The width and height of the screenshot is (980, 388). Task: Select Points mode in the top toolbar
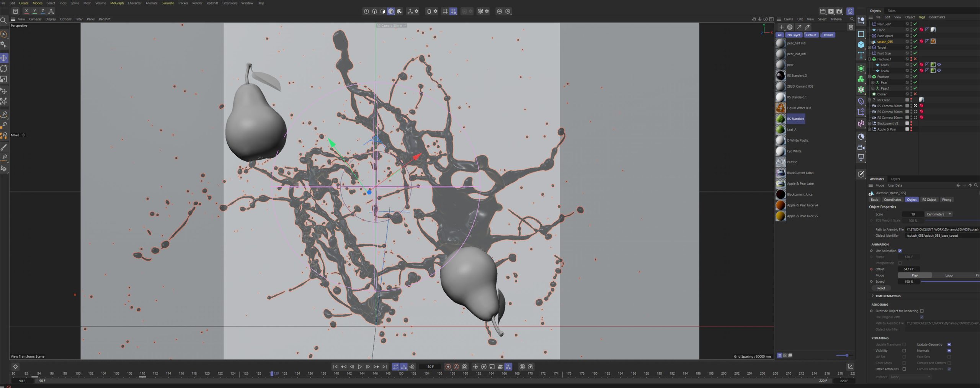[366, 11]
